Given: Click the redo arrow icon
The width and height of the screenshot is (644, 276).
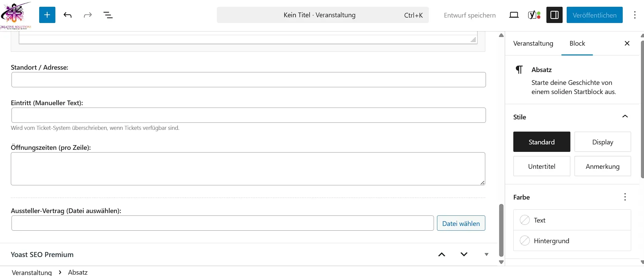Looking at the screenshot, I should 88,15.
